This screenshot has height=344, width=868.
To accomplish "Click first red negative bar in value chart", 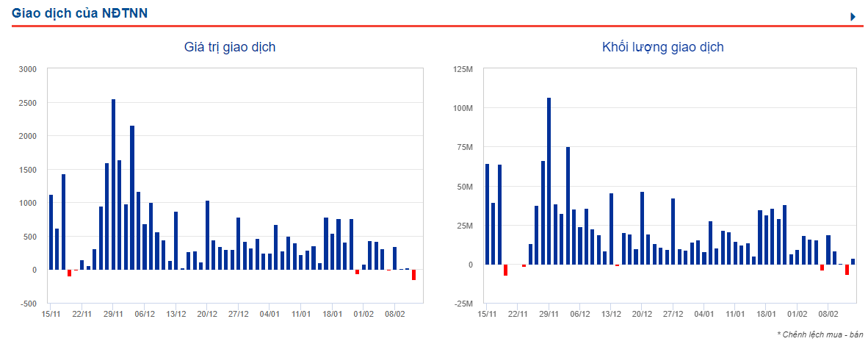I will click(x=69, y=273).
